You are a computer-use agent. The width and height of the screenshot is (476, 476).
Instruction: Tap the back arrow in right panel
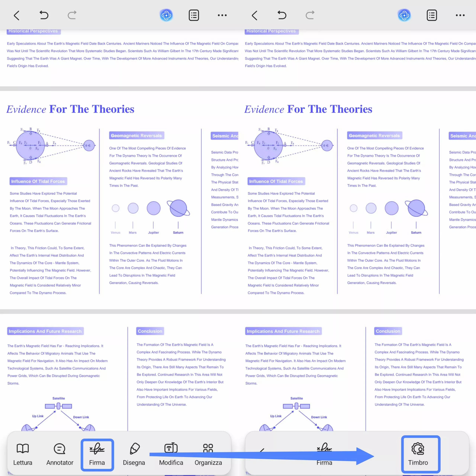click(x=255, y=15)
